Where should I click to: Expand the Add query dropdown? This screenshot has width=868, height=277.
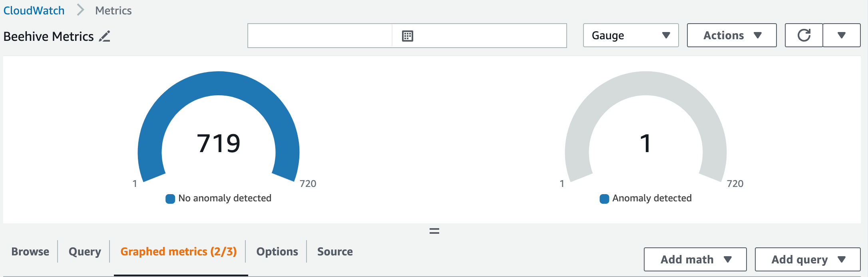[808, 259]
